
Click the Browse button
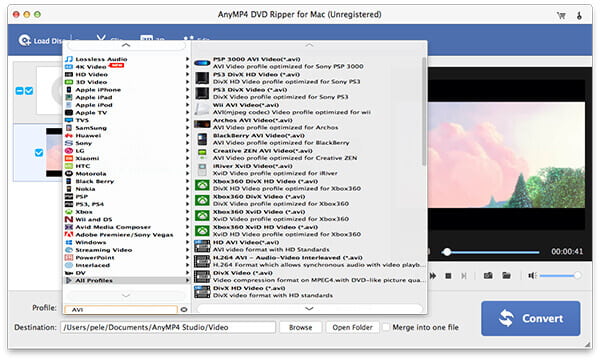point(300,327)
